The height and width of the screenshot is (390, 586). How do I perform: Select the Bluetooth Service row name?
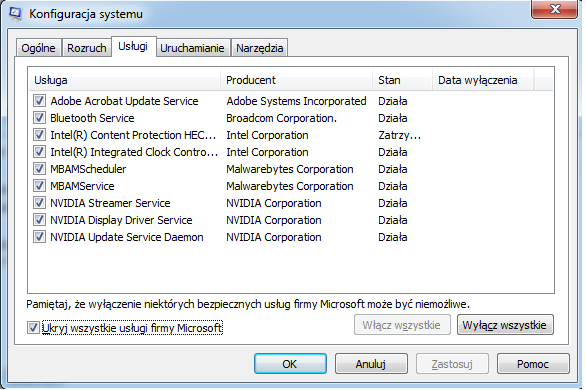[92, 118]
